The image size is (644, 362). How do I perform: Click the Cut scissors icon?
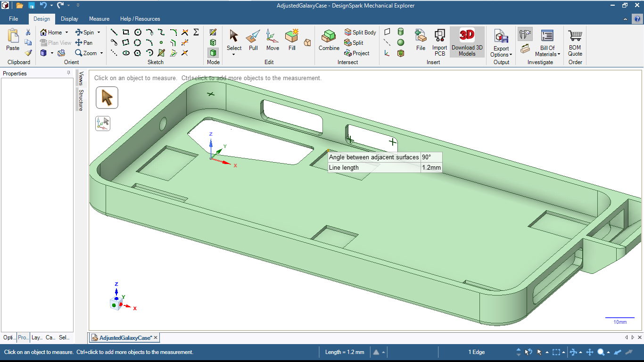coord(28,32)
